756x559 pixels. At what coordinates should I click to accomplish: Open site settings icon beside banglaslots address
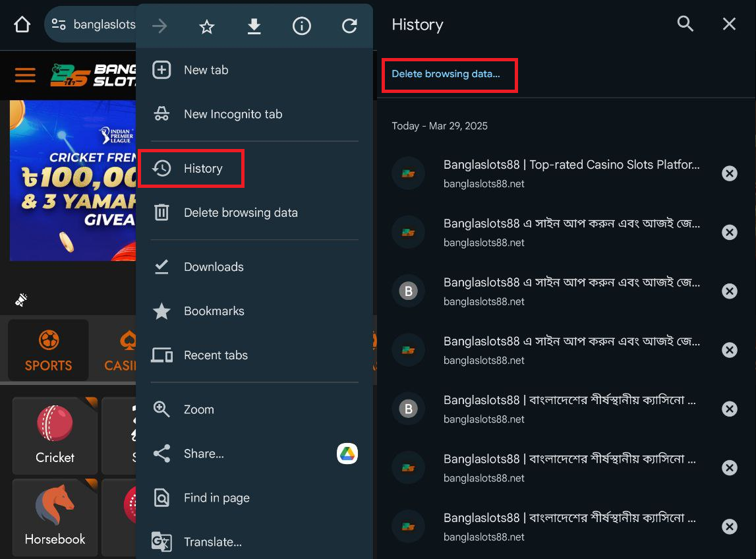[59, 24]
